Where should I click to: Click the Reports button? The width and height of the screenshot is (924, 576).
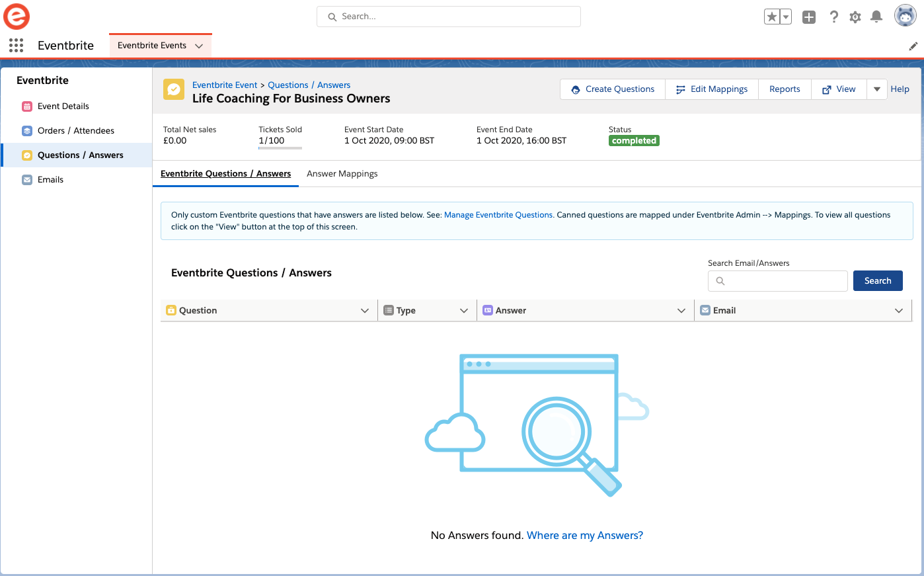point(785,89)
